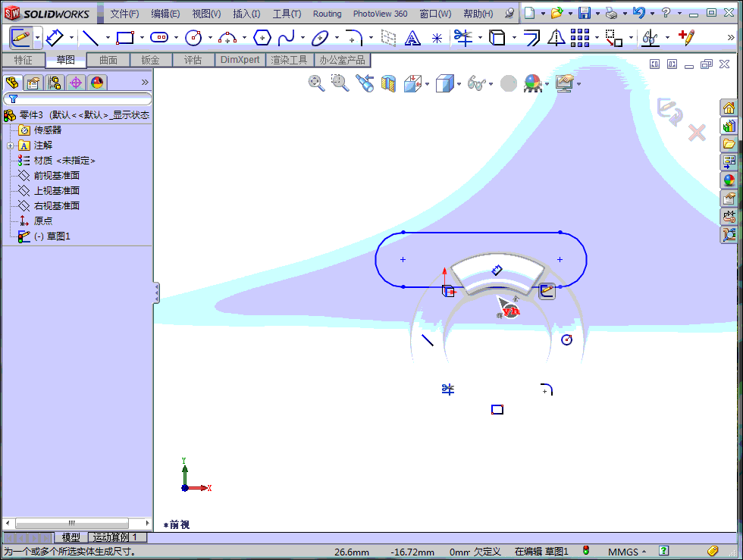Expand more manager tabs chevron
The height and width of the screenshot is (560, 743).
[x=145, y=83]
